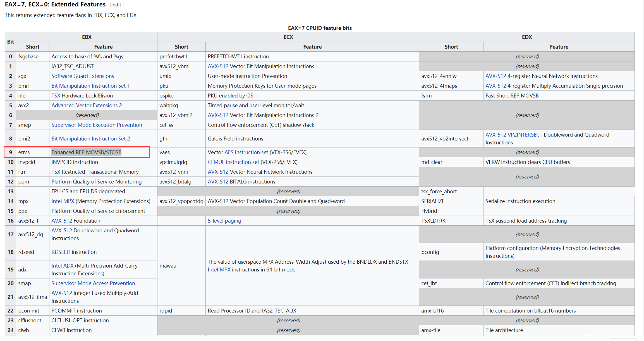
Task: Click the edit link beside Extended Features
Action: pyautogui.click(x=117, y=5)
